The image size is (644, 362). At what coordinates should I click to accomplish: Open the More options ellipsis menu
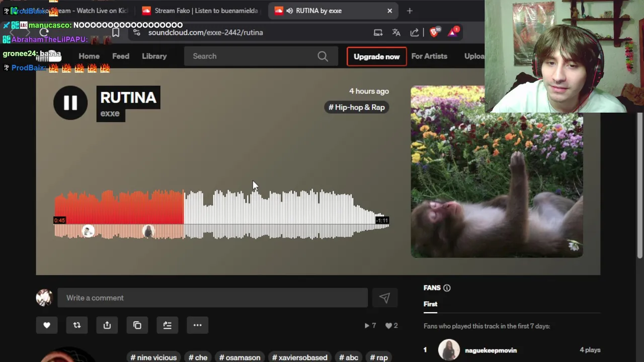point(198,325)
